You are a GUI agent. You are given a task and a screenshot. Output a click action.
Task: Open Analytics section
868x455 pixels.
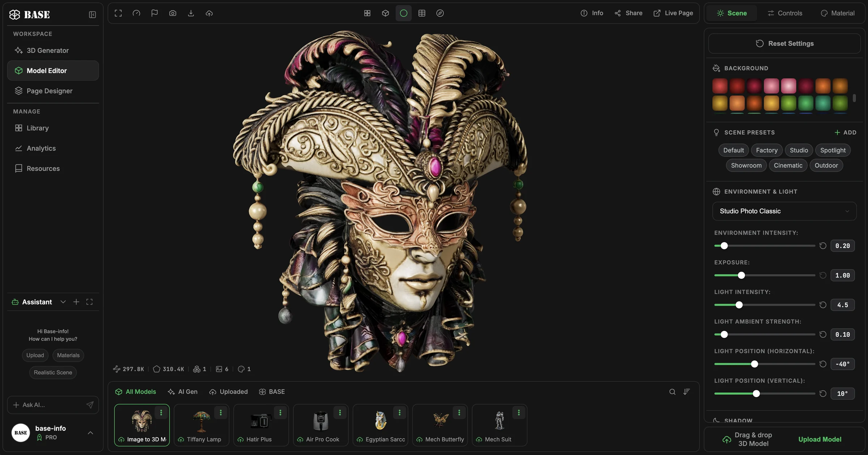coord(53,148)
